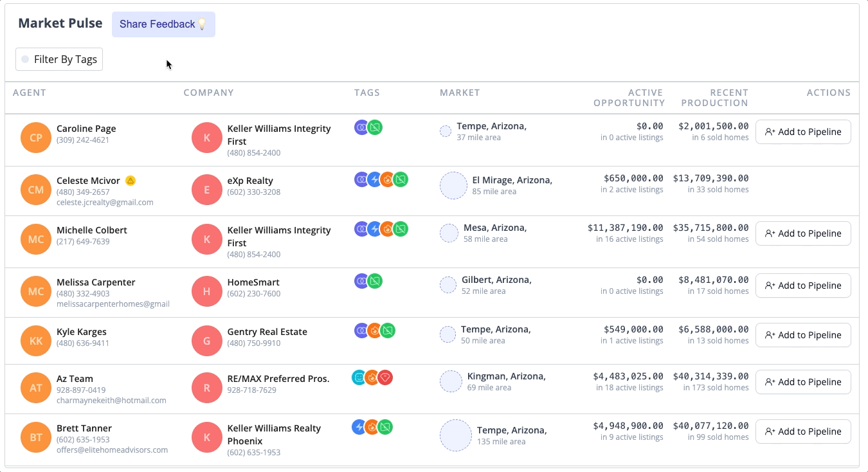868x472 pixels.
Task: Click the orange flame tag in Michelle Colbert's row
Action: pos(388,228)
